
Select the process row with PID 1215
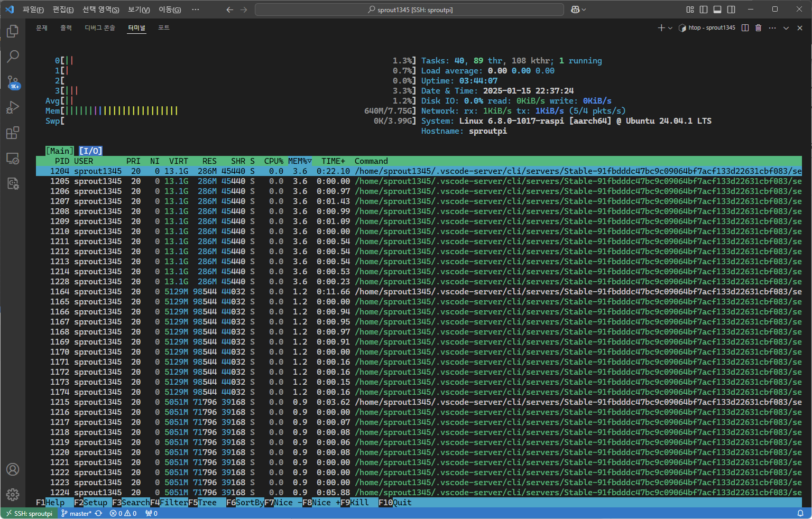(419, 402)
